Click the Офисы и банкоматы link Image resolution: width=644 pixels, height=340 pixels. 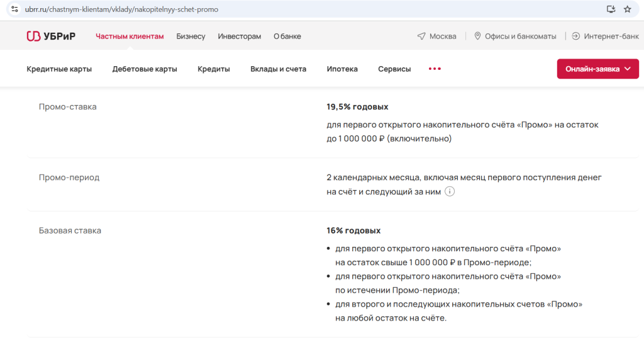tap(520, 36)
